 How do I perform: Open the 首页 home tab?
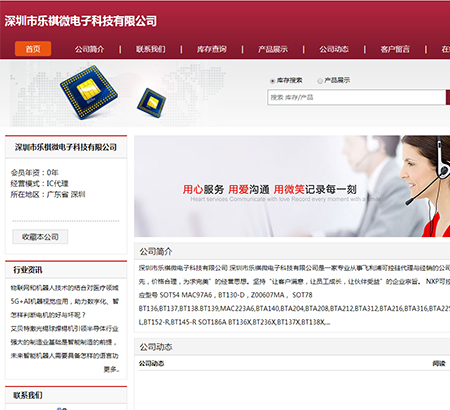click(x=33, y=49)
